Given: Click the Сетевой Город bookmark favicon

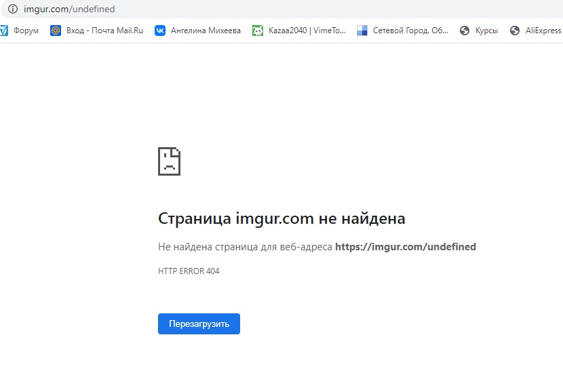Looking at the screenshot, I should coord(362,31).
